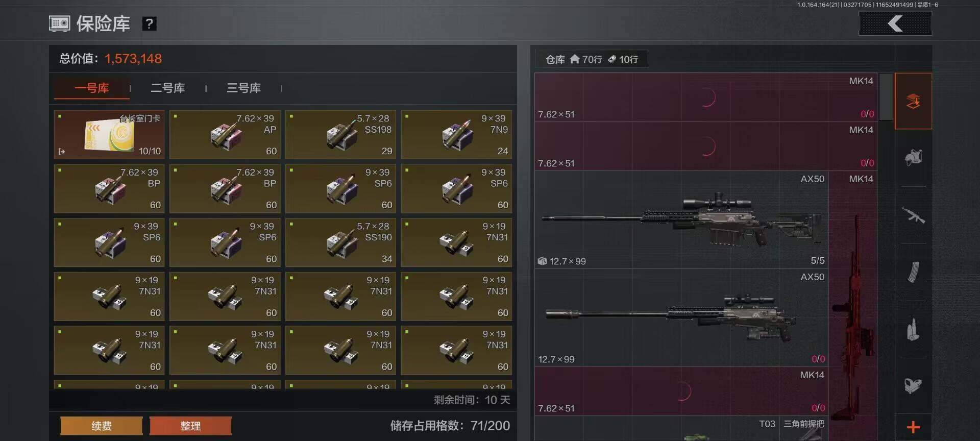Viewport: 980px width, 441px height.
Task: Click the orange plus expand icon
Action: [x=913, y=427]
